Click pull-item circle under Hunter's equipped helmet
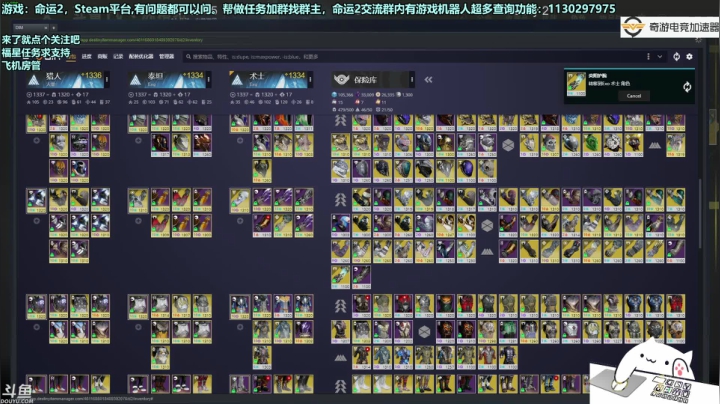Image resolution: width=720 pixels, height=404 pixels. (x=36, y=140)
